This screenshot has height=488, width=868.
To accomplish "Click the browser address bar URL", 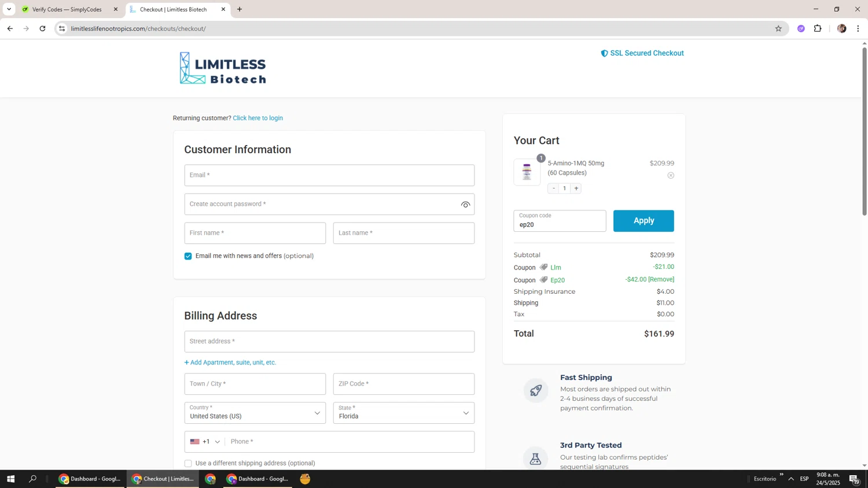I will [138, 28].
